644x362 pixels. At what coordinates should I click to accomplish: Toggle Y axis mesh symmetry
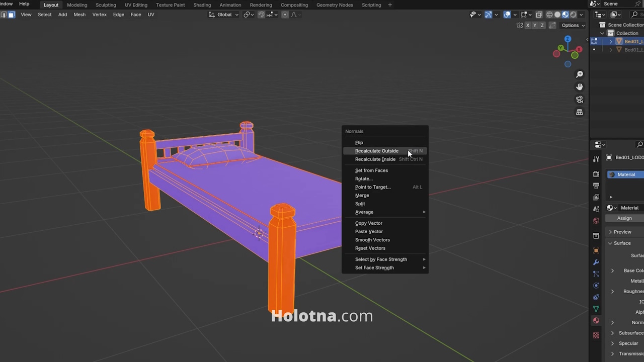tap(535, 25)
